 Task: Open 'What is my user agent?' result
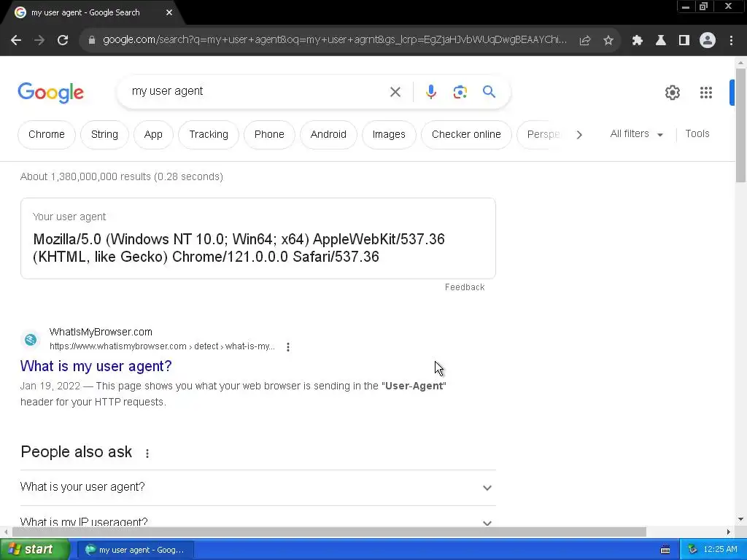pos(96,366)
